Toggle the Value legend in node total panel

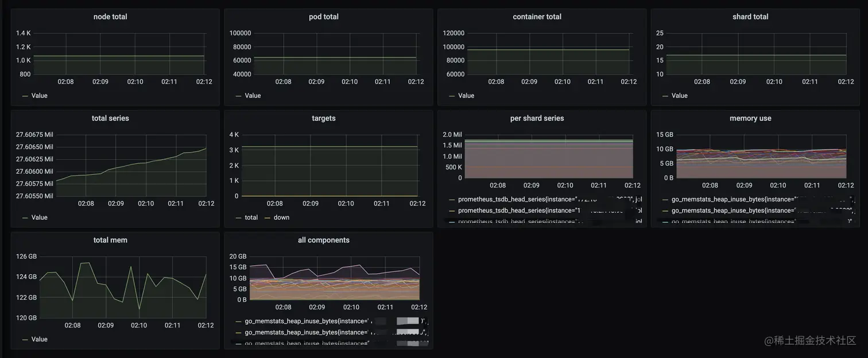pyautogui.click(x=40, y=96)
